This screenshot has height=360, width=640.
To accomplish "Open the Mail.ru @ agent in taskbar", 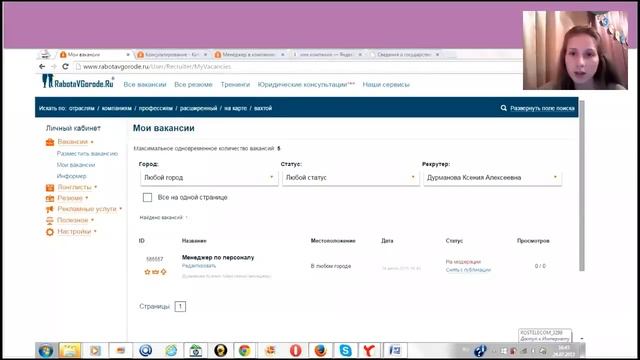I will [x=146, y=351].
